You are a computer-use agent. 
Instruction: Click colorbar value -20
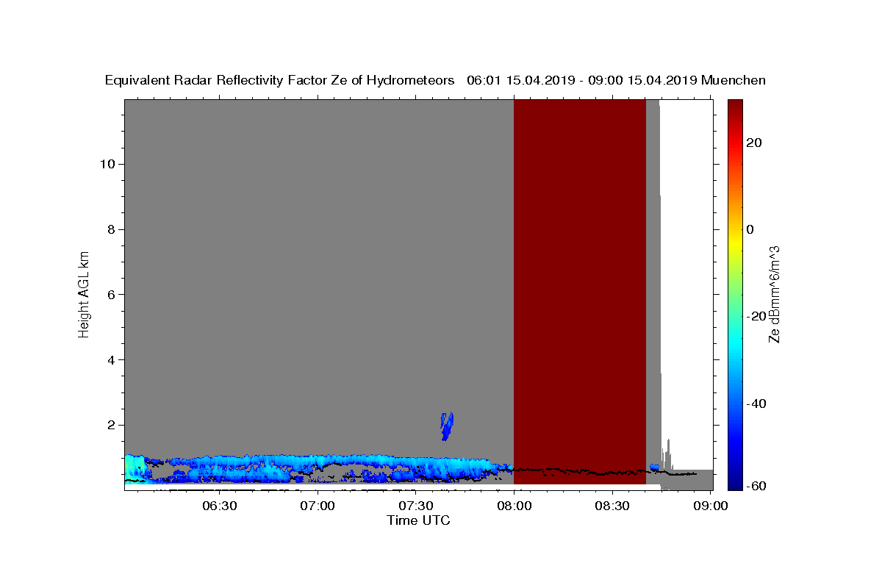pos(756,317)
